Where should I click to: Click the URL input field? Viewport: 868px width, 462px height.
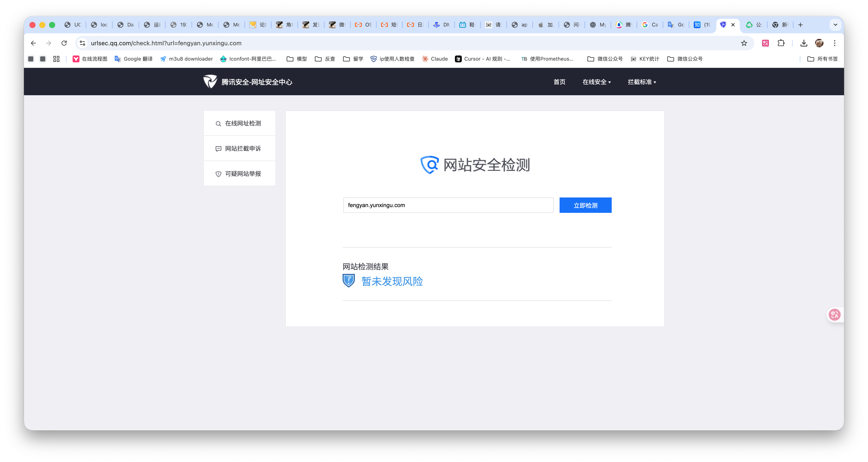tap(448, 205)
